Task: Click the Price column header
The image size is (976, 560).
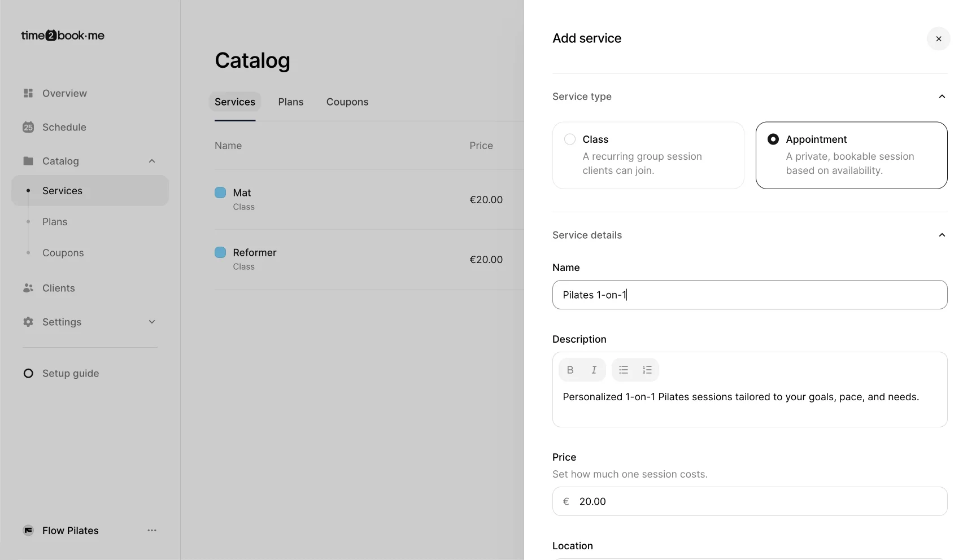Action: pos(481,146)
